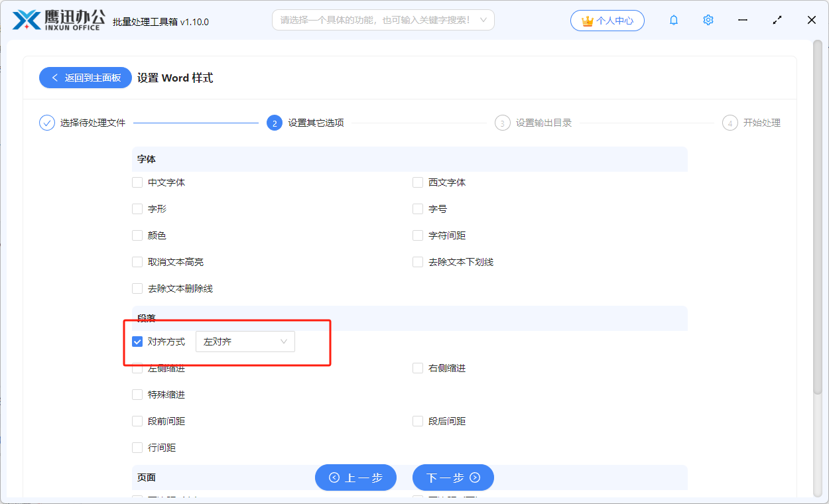Enable the 右侧缩进 checkbox
829x504 pixels.
[418, 368]
